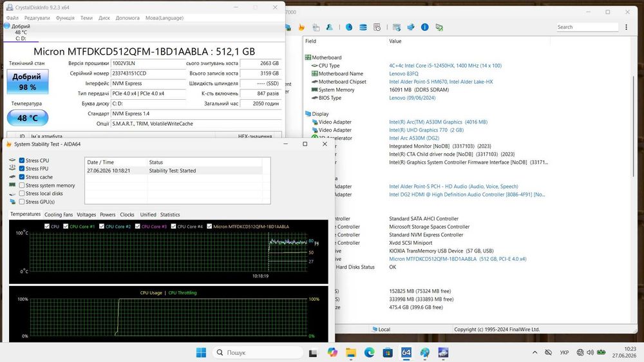644x362 pixels.
Task: Open the three-dot menu next to Search
Action: [626, 27]
